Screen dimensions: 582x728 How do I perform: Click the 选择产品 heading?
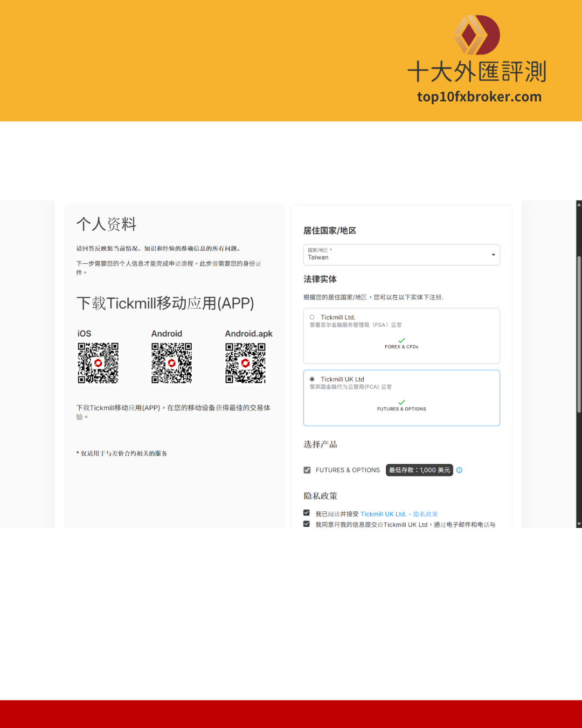(x=320, y=444)
